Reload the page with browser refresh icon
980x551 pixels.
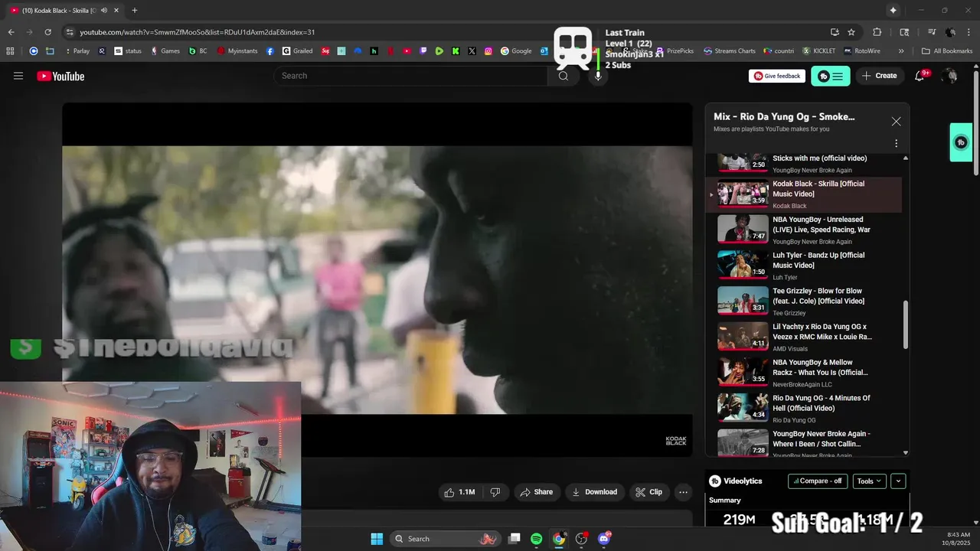pos(47,32)
